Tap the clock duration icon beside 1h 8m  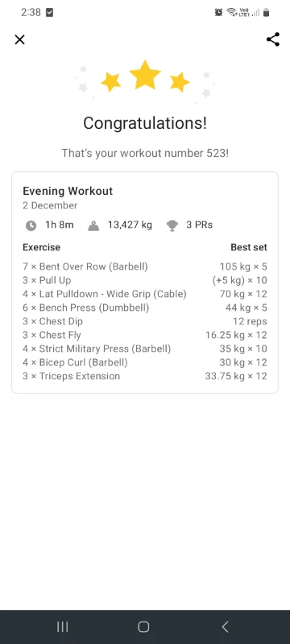31,225
